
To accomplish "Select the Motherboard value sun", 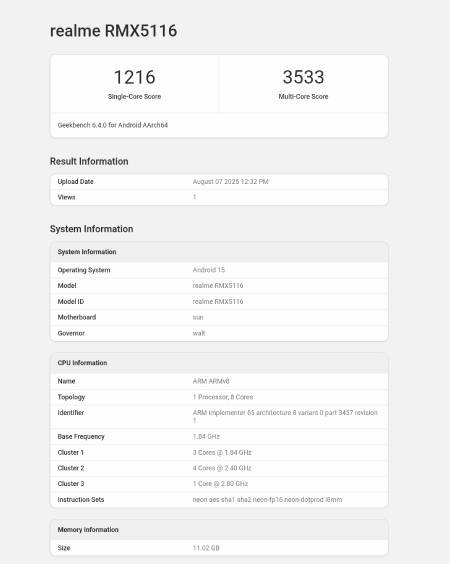I will coord(198,317).
